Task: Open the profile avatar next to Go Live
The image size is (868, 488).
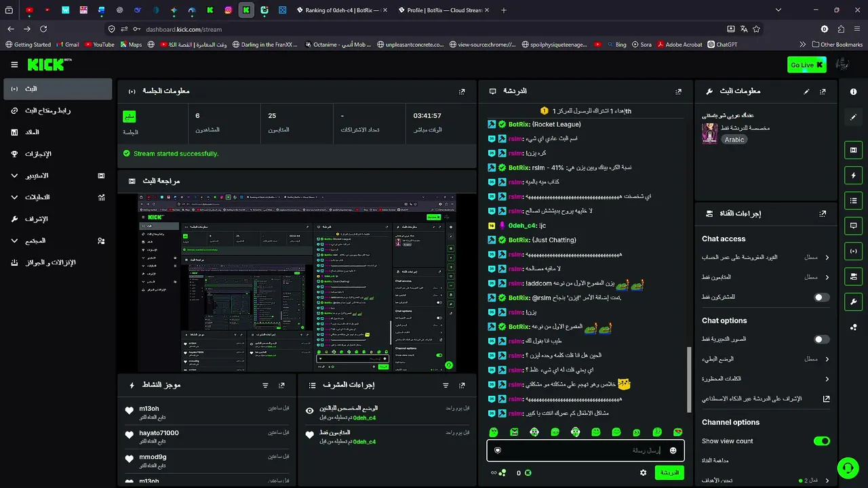Action: tap(842, 64)
